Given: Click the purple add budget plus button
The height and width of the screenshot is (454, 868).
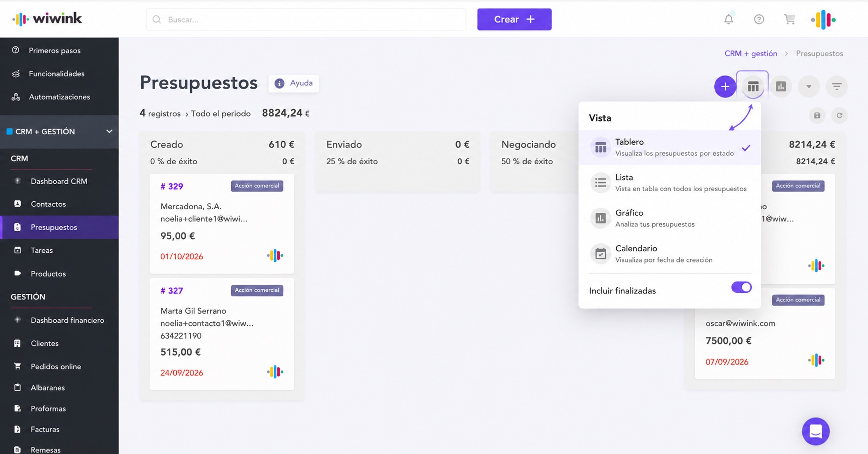Looking at the screenshot, I should pyautogui.click(x=725, y=87).
